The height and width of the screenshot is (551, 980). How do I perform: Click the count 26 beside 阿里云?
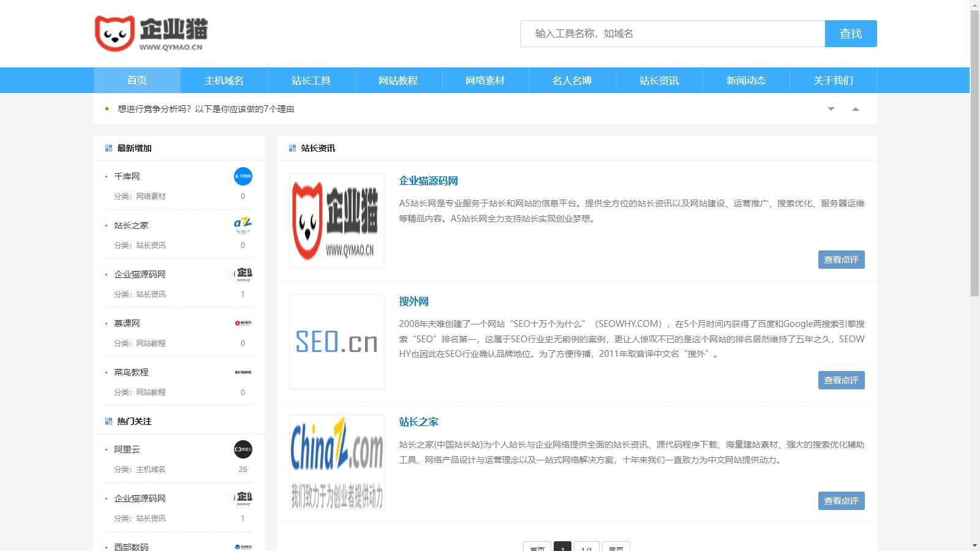tap(243, 470)
